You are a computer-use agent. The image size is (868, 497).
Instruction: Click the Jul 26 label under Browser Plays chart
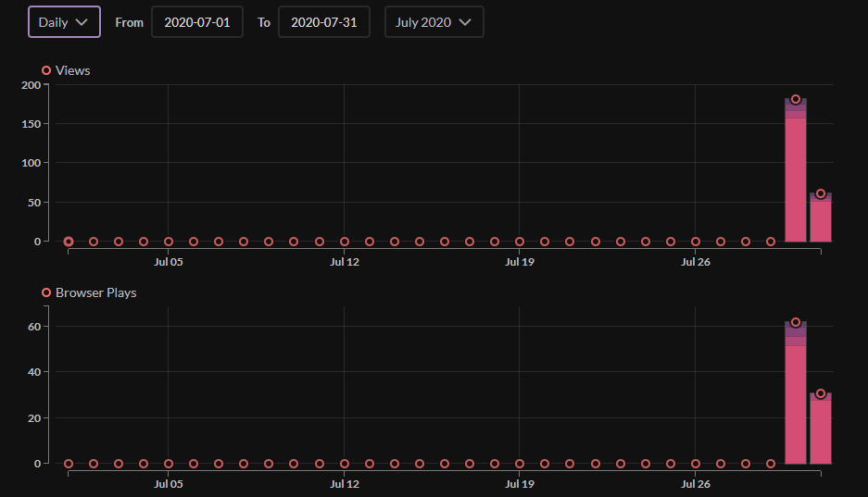click(696, 484)
